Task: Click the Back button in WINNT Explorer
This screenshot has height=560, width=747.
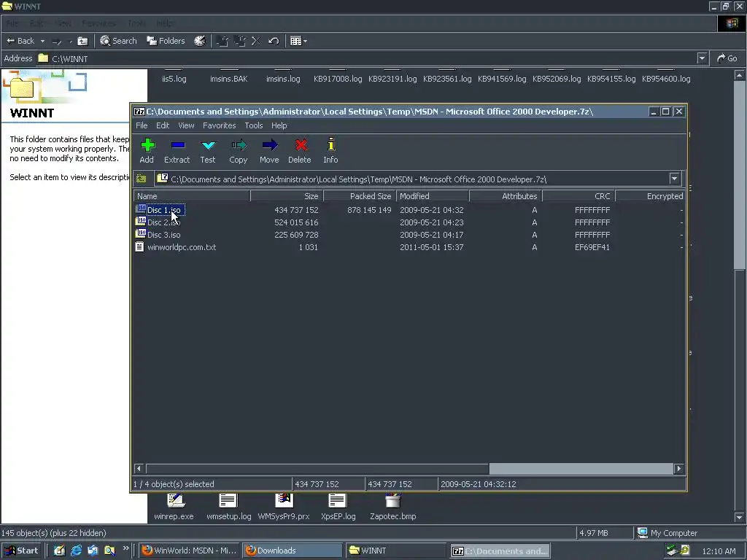Action: (20, 41)
